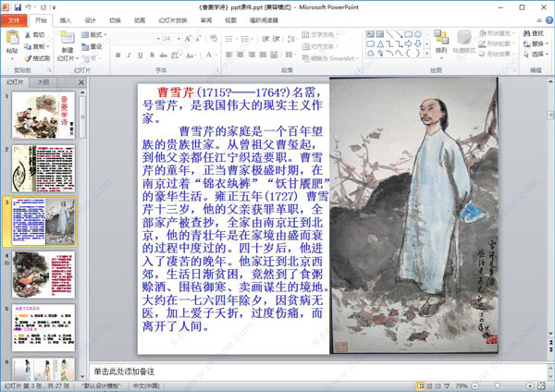Screen dimensions: 555x392
Task: Open PowerPoint Help question mark
Action: click(x=549, y=20)
